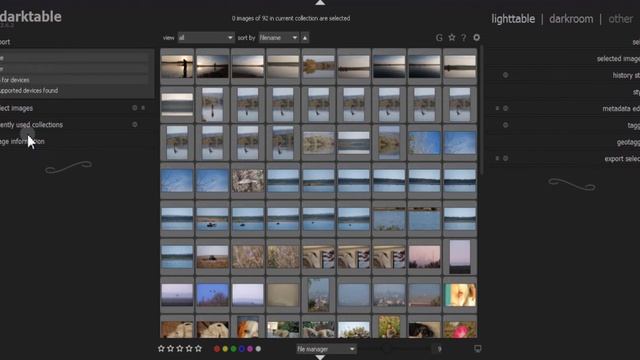
Task: Expand the image information module
Action: (22, 142)
